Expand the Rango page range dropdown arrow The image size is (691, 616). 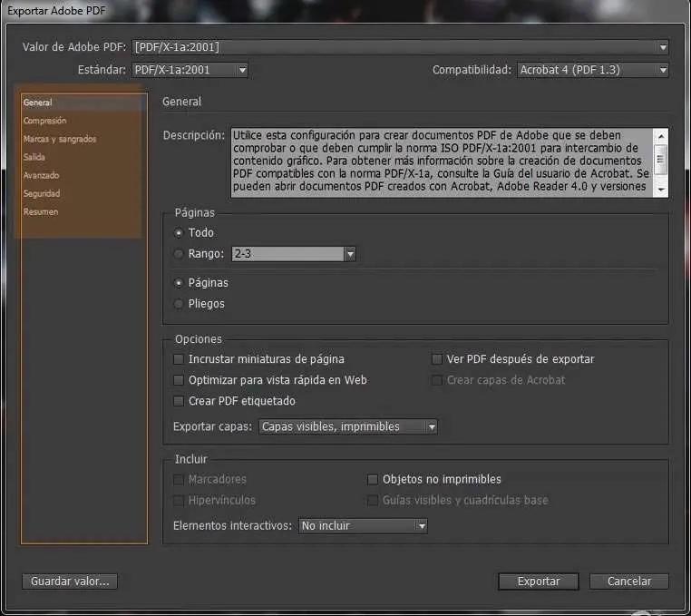[350, 254]
